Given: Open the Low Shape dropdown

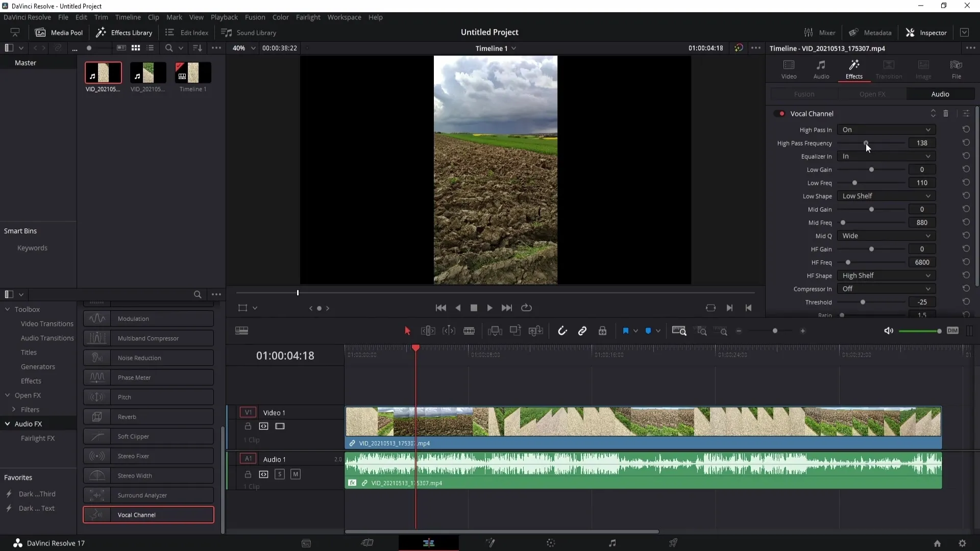Looking at the screenshot, I should [x=886, y=196].
